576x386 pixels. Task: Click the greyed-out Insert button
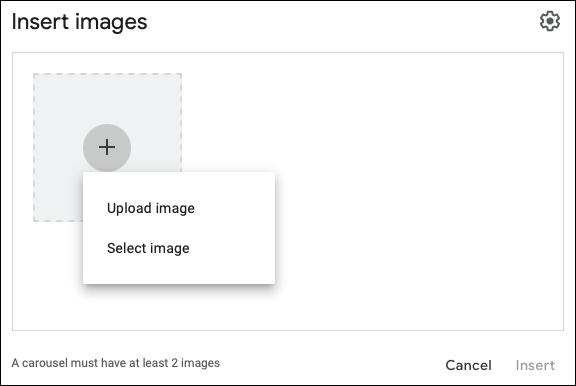pyautogui.click(x=535, y=365)
